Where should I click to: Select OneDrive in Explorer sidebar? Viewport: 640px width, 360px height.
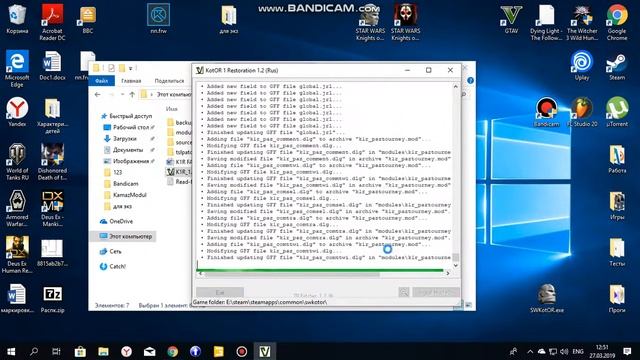pyautogui.click(x=117, y=221)
